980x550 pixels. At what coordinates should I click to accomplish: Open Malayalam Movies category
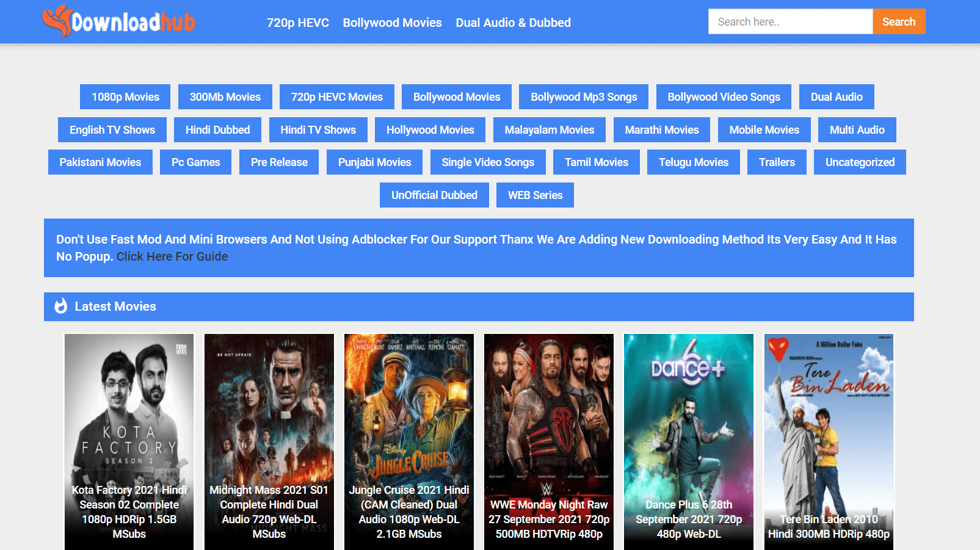click(549, 130)
